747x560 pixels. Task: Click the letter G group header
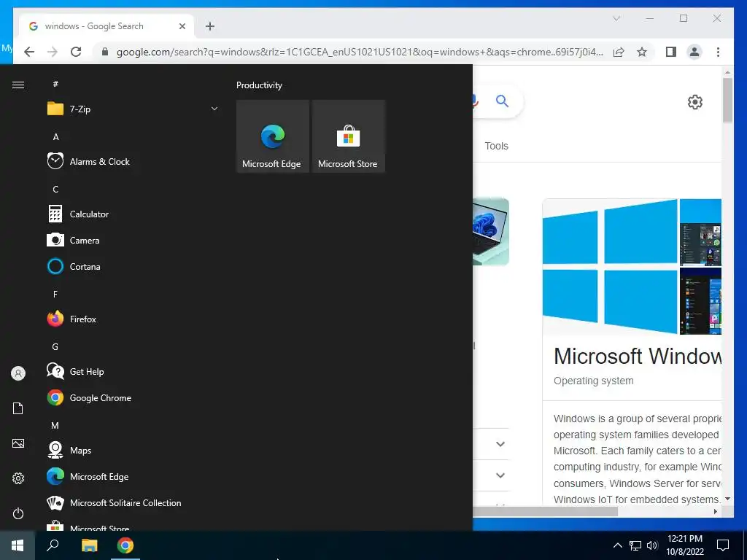point(55,346)
